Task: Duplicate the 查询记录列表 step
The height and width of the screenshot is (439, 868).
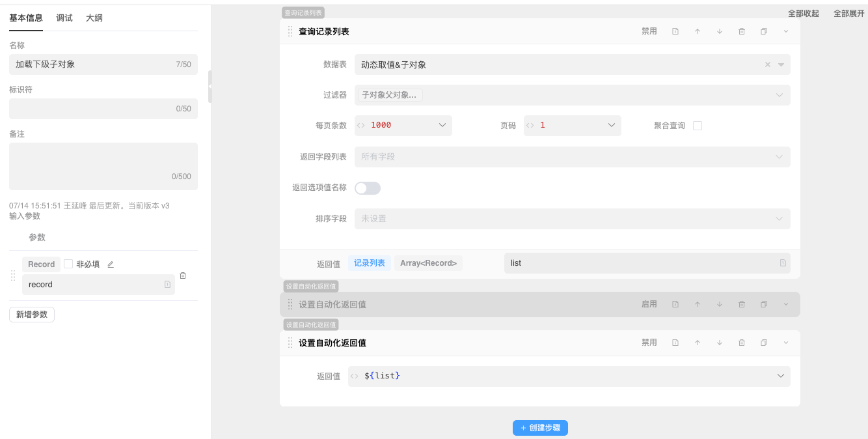Action: click(764, 31)
